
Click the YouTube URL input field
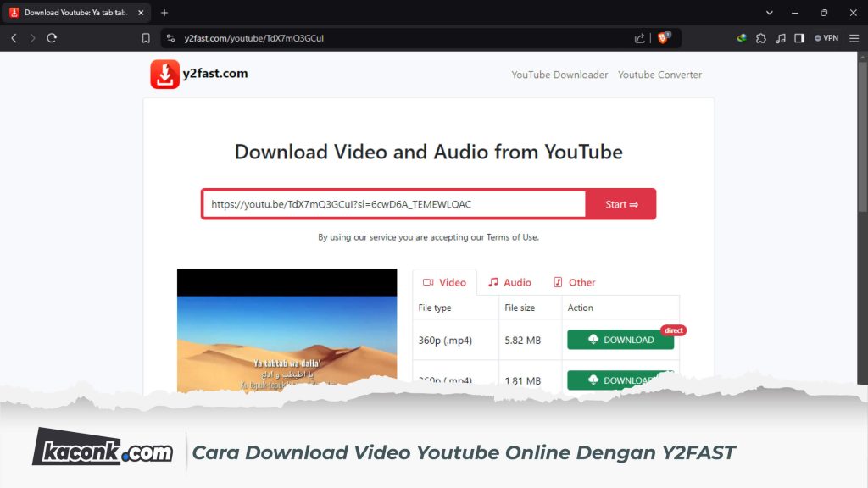pyautogui.click(x=394, y=204)
